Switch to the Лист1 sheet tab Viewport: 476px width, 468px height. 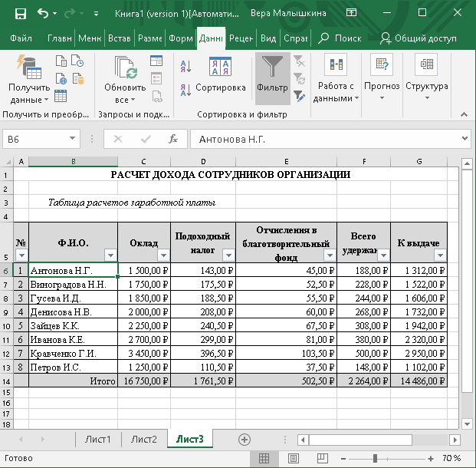click(x=98, y=439)
